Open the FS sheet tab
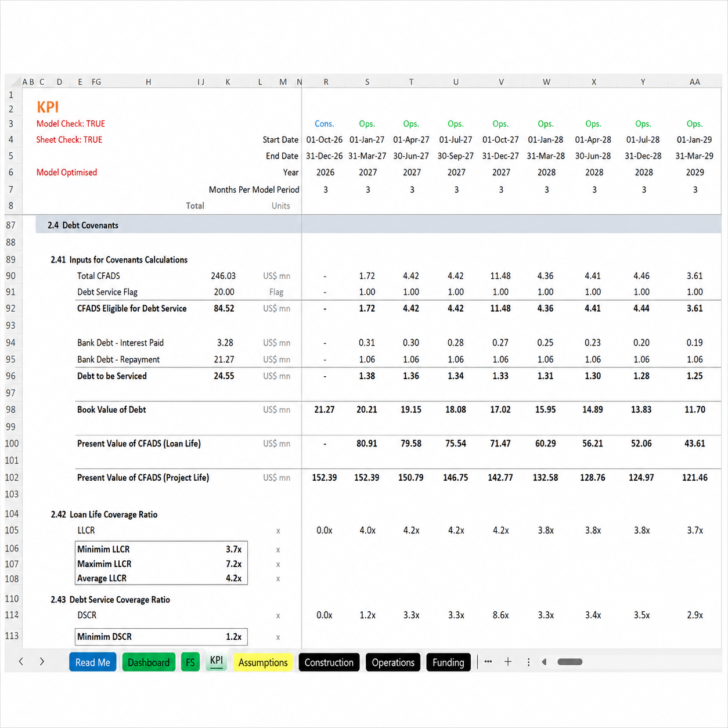Screen dimensions: 728x728 190,662
